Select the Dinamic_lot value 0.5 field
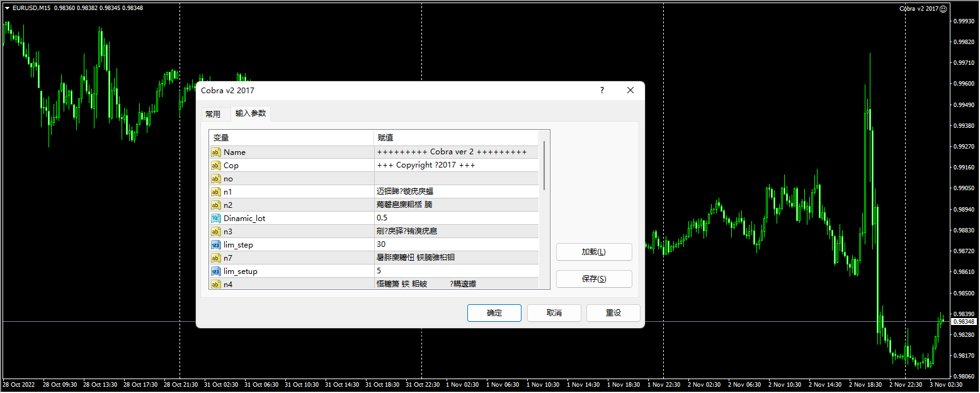 (x=456, y=219)
